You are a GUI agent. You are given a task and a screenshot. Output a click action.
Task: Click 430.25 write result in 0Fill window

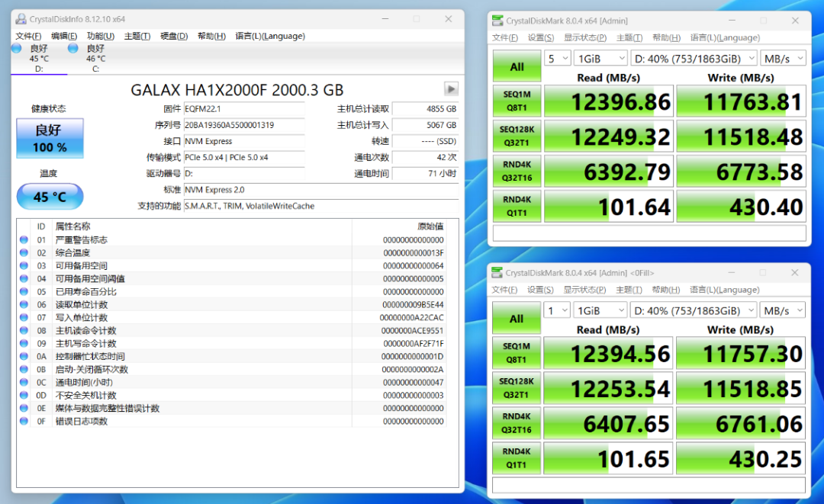(740, 457)
